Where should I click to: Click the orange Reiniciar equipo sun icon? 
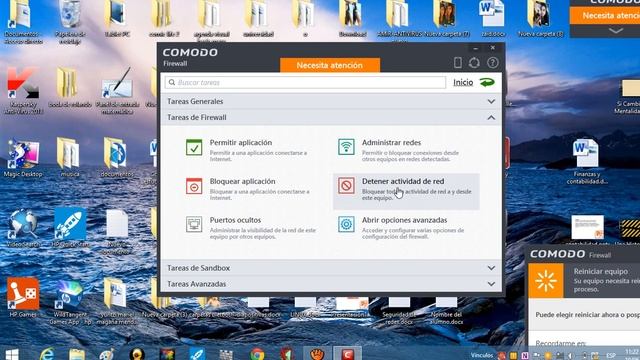546,280
